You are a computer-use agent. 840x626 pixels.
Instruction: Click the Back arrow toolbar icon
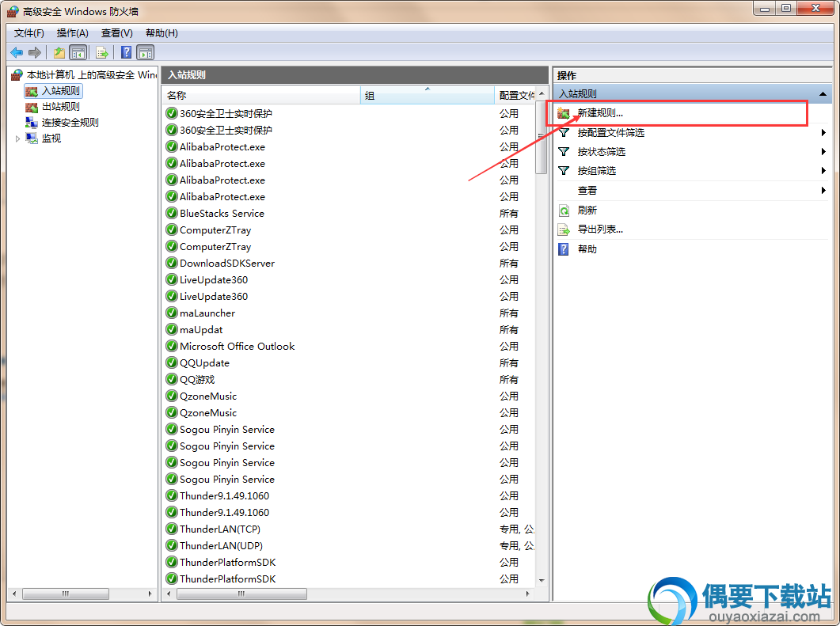[17, 52]
